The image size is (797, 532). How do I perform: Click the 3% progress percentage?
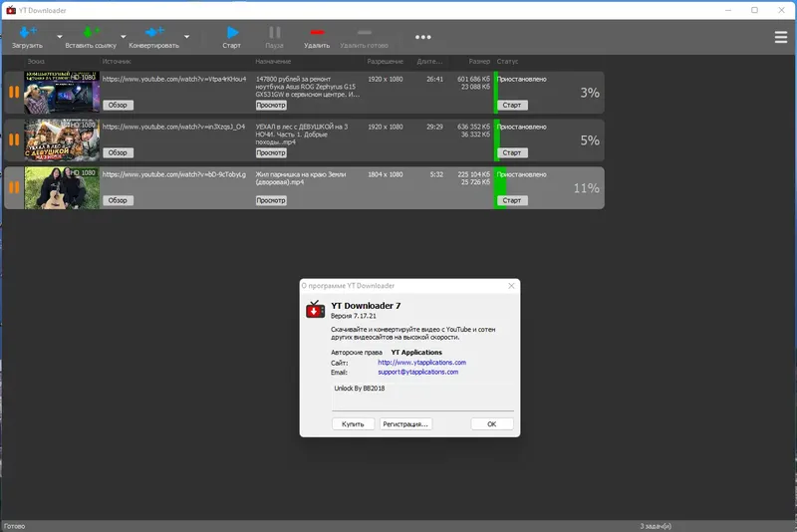pos(590,93)
